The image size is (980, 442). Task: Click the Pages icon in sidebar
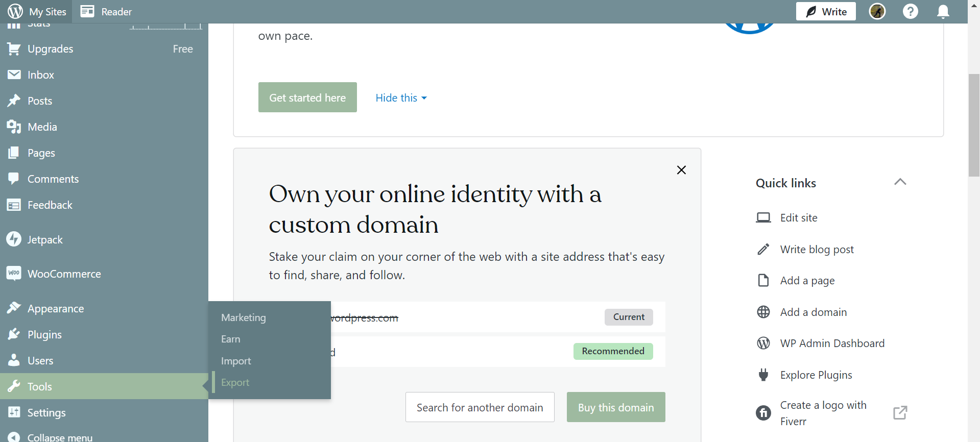click(x=14, y=153)
